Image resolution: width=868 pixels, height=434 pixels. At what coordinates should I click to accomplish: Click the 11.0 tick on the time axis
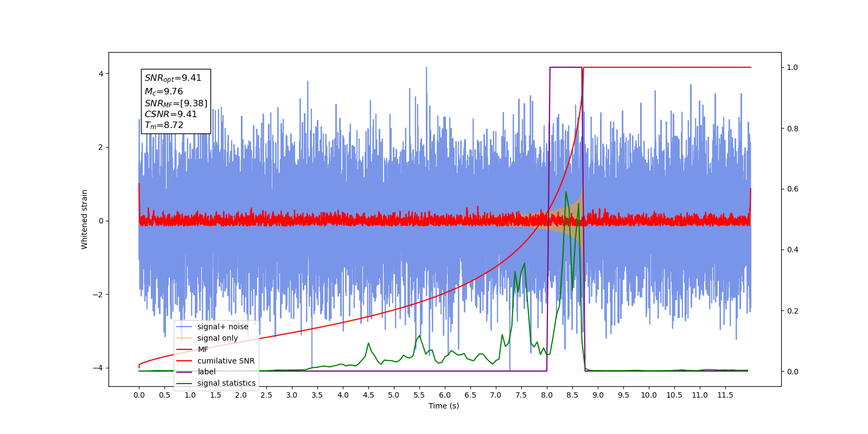click(700, 395)
